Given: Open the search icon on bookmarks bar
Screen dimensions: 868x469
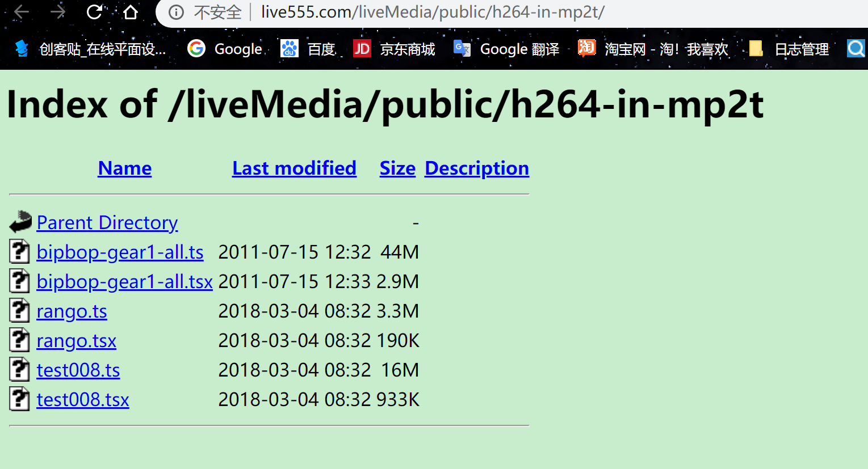Looking at the screenshot, I should (856, 49).
